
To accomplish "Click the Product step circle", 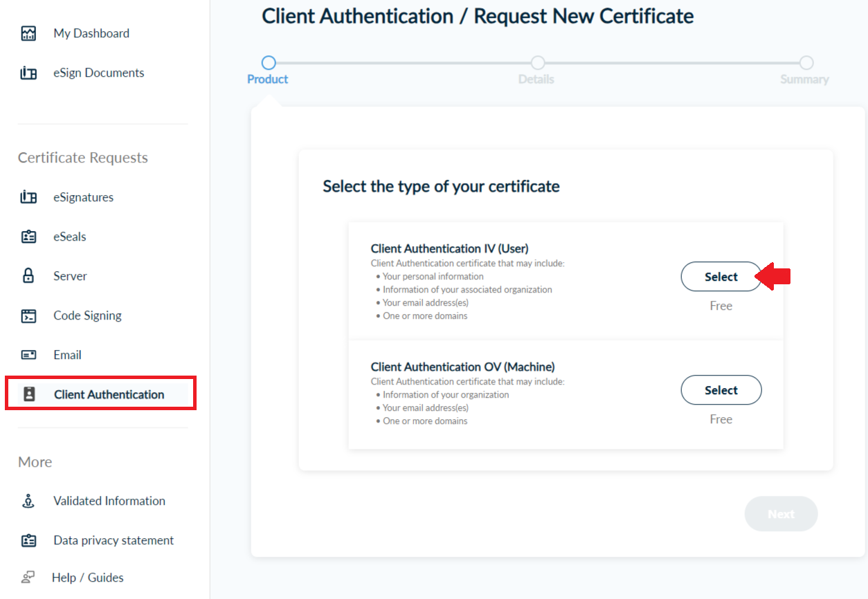I will (269, 63).
